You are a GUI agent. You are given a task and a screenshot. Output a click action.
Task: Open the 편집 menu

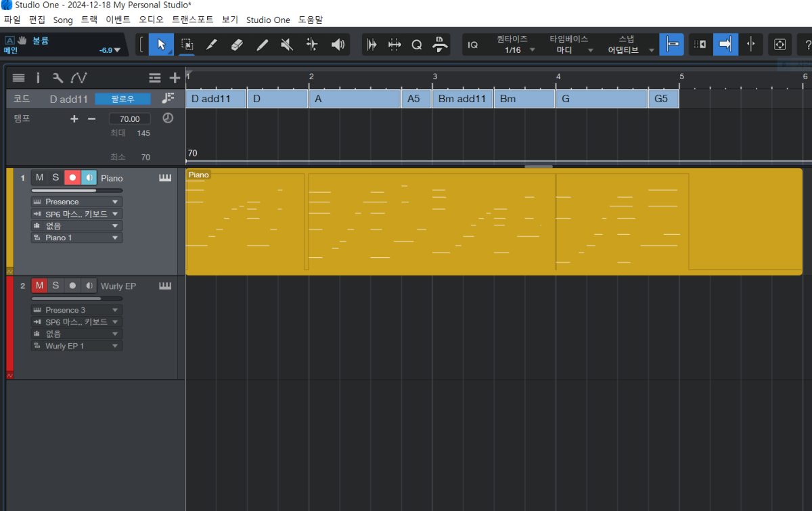[x=37, y=20]
